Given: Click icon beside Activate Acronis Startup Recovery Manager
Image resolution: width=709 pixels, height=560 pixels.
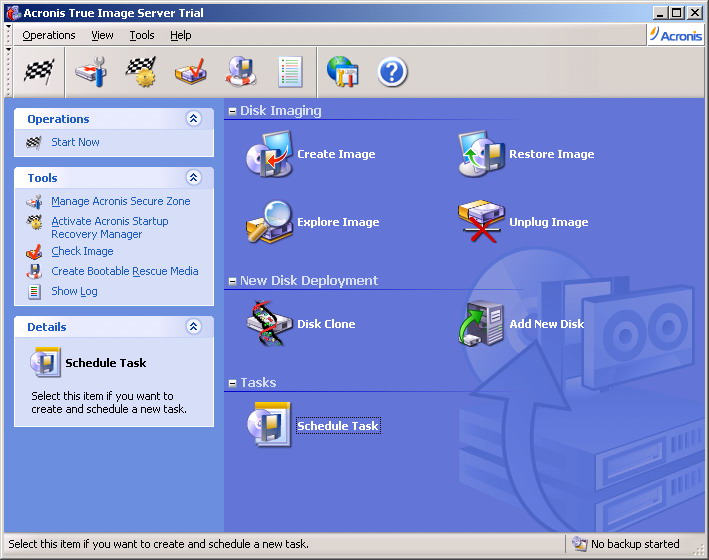Looking at the screenshot, I should tap(34, 222).
